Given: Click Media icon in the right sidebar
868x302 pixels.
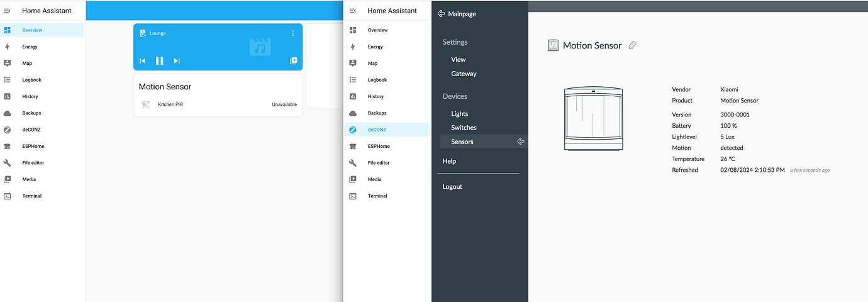Looking at the screenshot, I should point(353,179).
